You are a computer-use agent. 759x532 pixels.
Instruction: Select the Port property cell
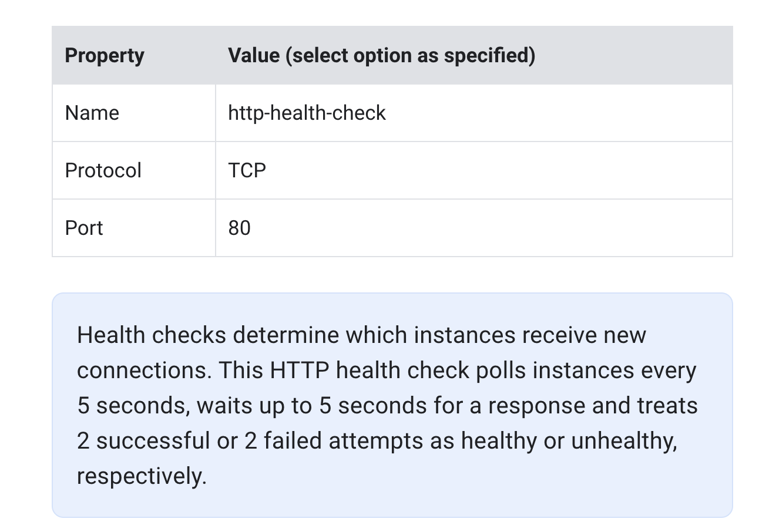(x=84, y=228)
